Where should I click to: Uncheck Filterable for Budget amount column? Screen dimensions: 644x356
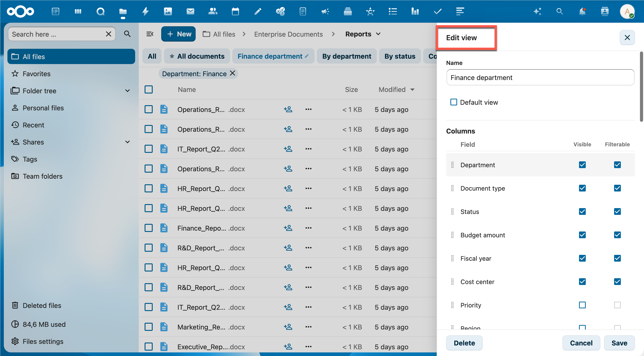point(617,235)
